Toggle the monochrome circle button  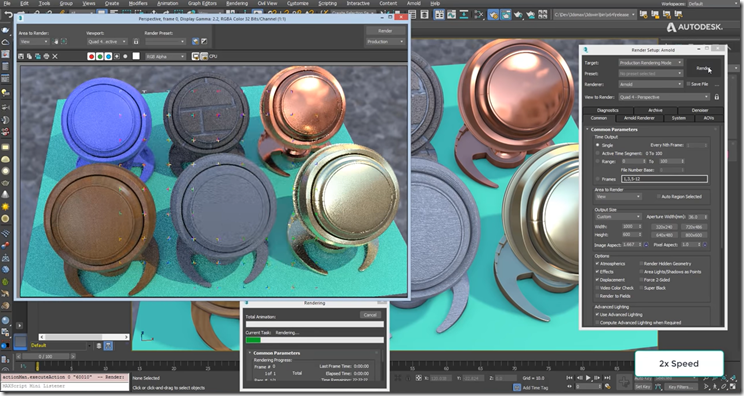point(125,56)
